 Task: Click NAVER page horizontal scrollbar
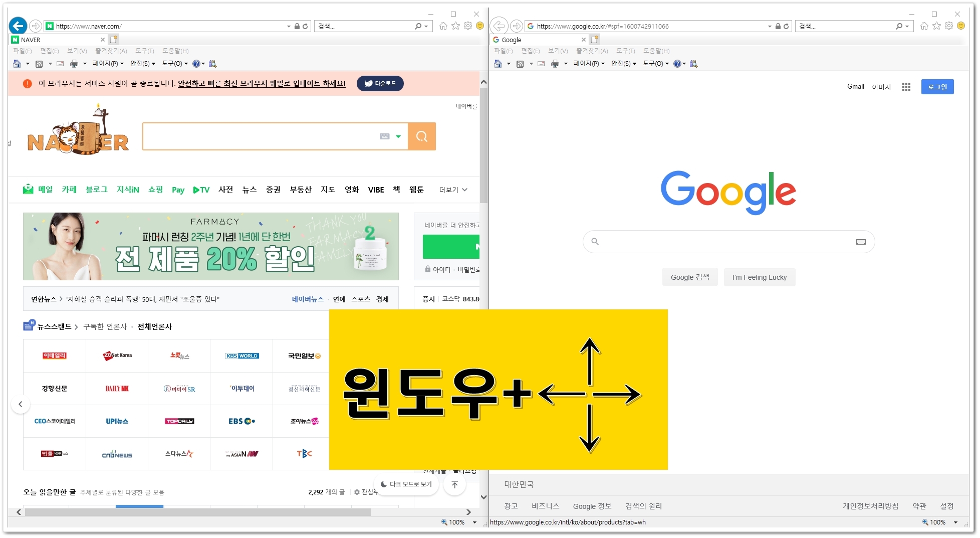[198, 512]
